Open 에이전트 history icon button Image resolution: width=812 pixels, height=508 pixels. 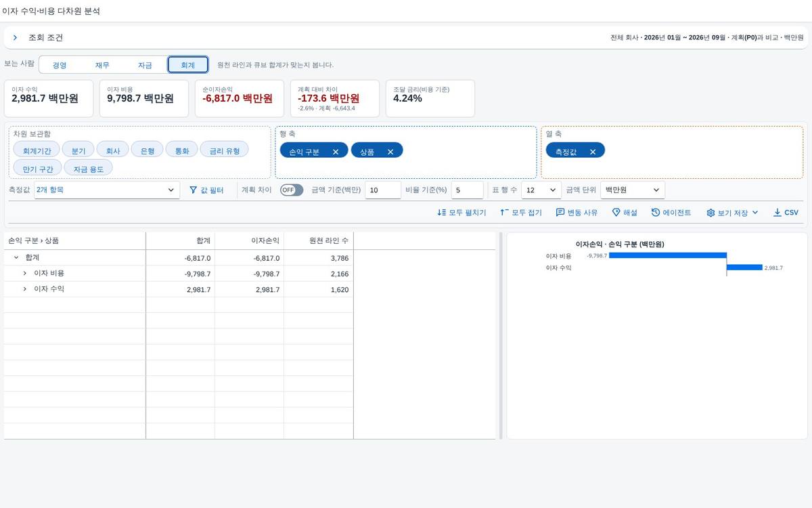671,213
